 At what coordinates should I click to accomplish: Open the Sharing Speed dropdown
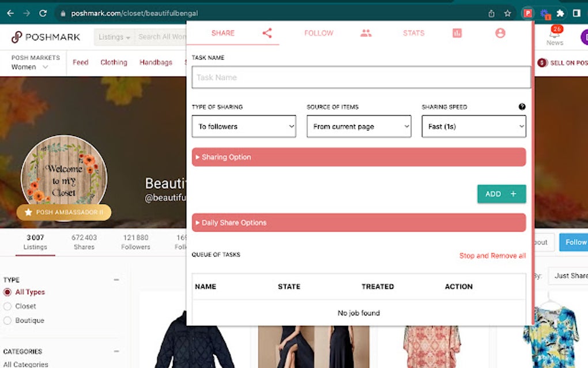pos(474,126)
